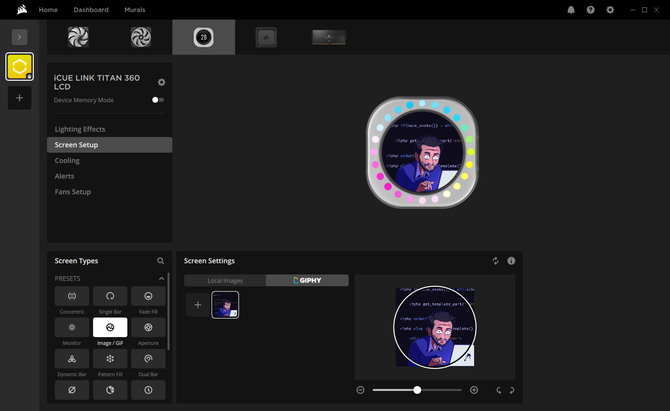Image resolution: width=670 pixels, height=411 pixels.
Task: Collapse the PRESETS section chevron
Action: click(162, 279)
